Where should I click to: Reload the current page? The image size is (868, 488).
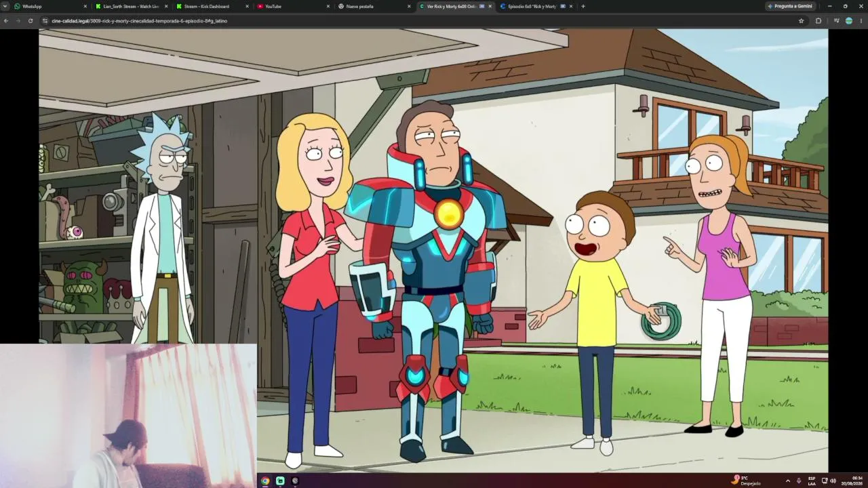31,21
